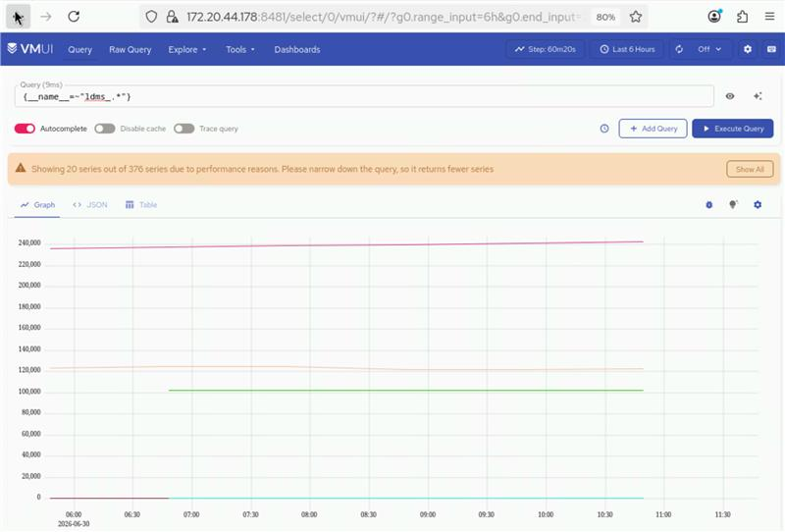This screenshot has height=532, width=785.
Task: Click the 08:00 x-axis label
Action: pyautogui.click(x=309, y=514)
